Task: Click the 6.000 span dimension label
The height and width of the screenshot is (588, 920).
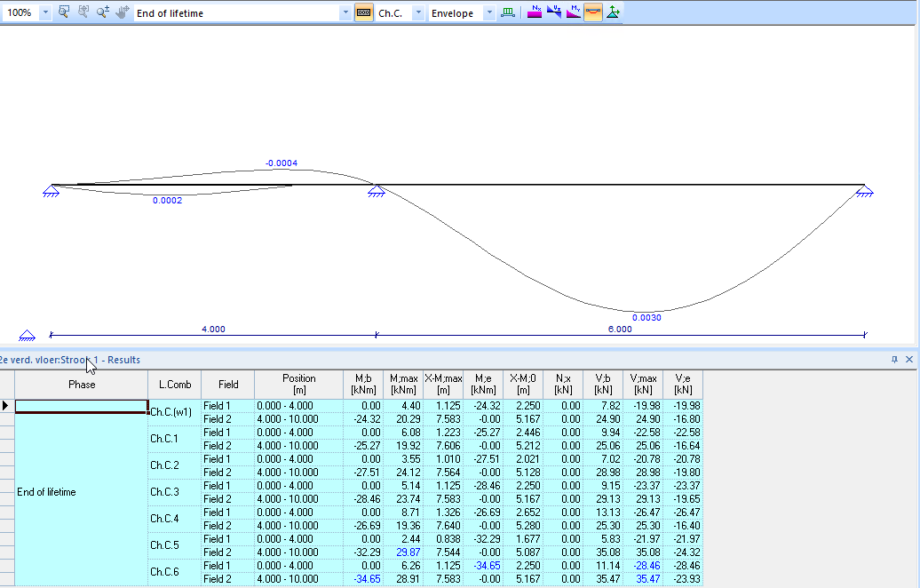Action: [620, 330]
